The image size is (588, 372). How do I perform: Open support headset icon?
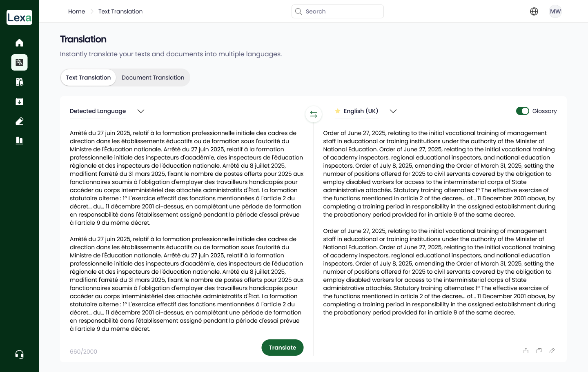point(19,354)
